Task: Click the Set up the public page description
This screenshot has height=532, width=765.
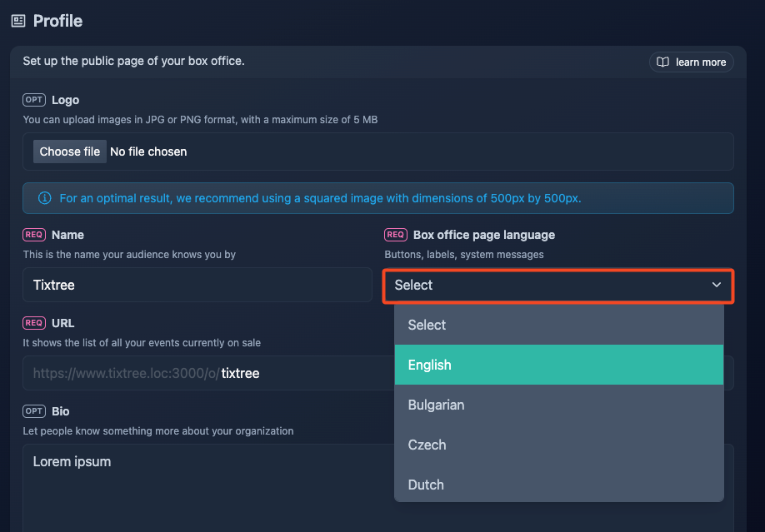Action: click(133, 61)
